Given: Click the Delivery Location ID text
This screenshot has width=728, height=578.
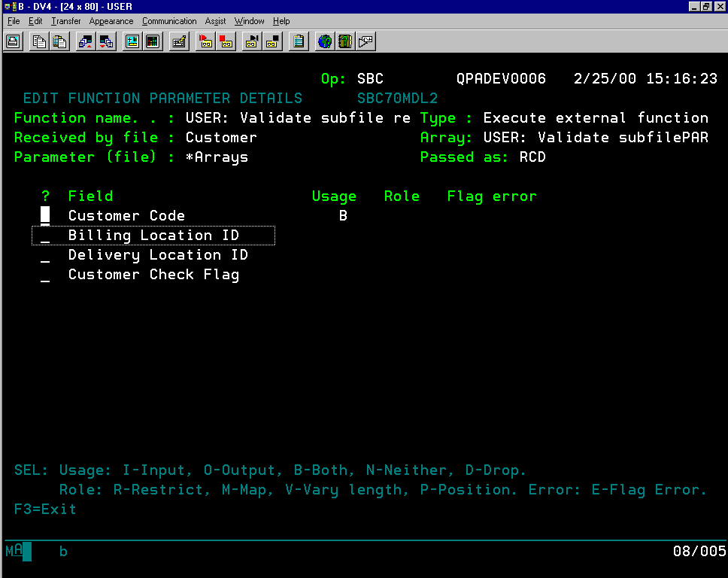Looking at the screenshot, I should click(158, 255).
